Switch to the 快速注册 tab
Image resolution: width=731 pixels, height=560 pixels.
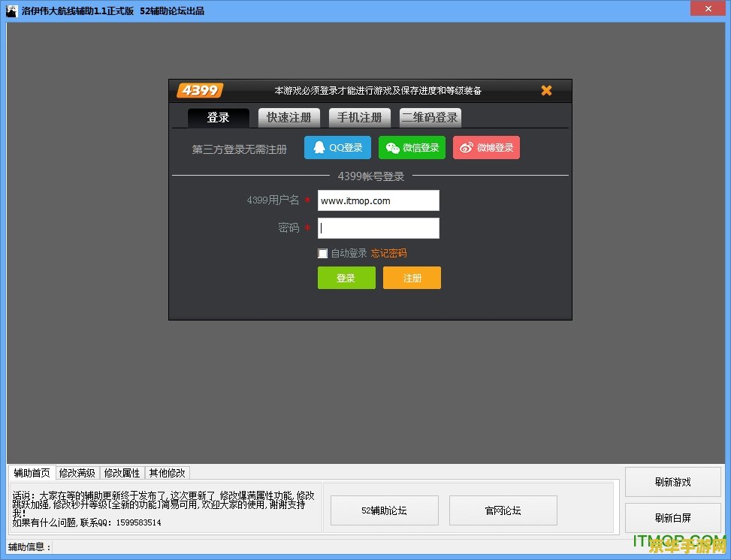[289, 117]
